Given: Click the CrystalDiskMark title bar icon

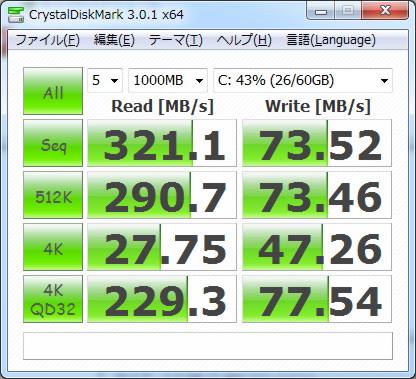Looking at the screenshot, I should [16, 14].
